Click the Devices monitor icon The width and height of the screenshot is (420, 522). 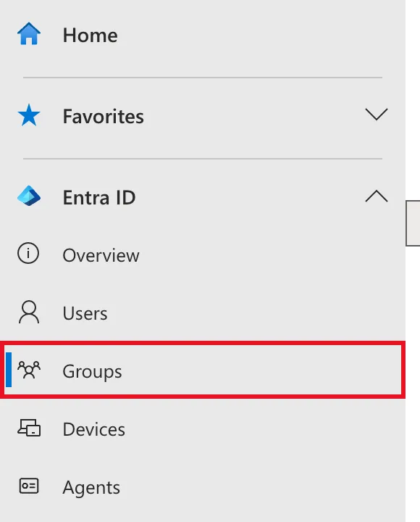29,428
